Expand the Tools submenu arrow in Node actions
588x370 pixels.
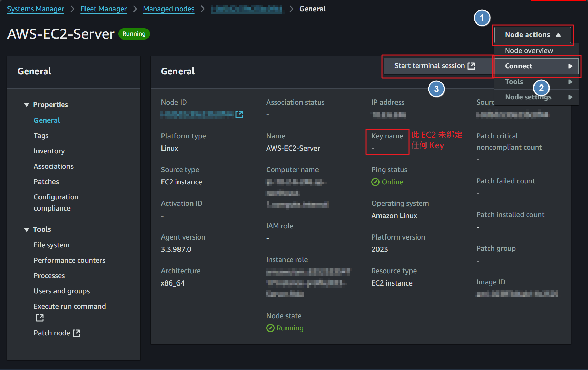tap(570, 82)
